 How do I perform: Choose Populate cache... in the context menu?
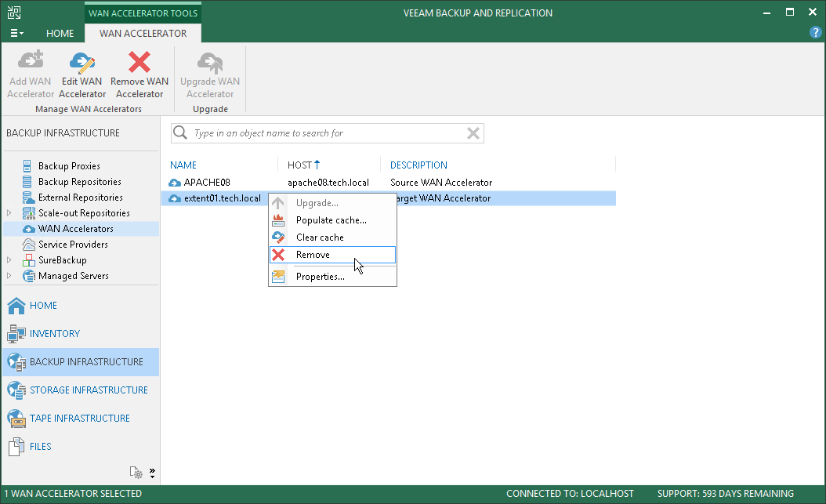click(x=332, y=220)
